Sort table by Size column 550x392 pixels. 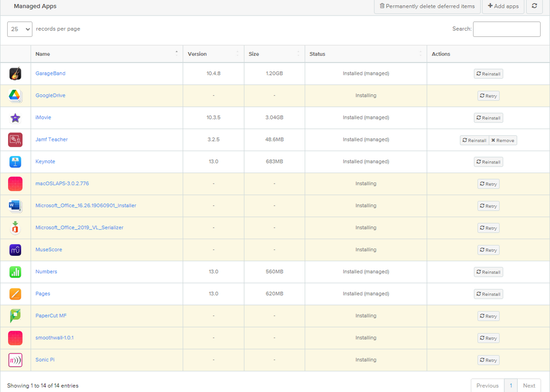coord(274,54)
